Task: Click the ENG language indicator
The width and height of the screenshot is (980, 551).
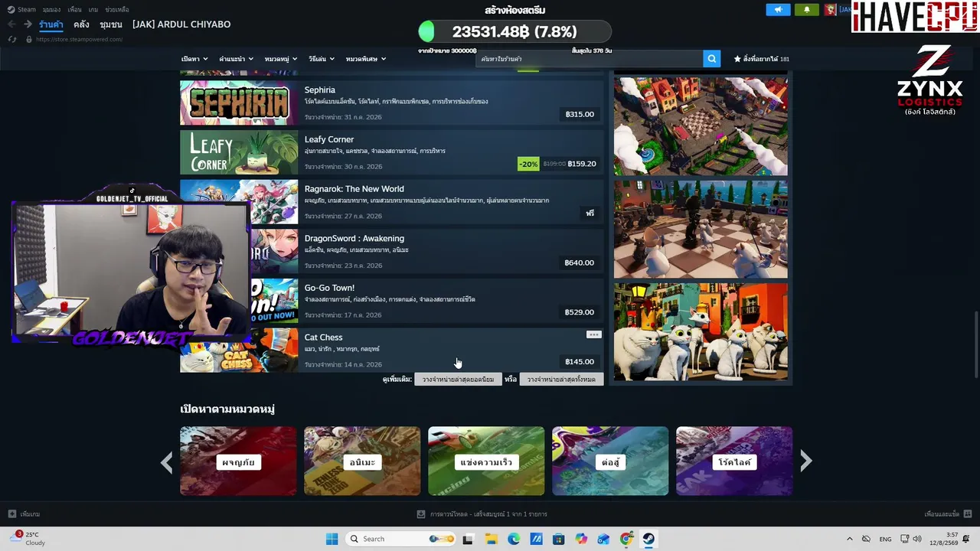Action: coord(885,539)
